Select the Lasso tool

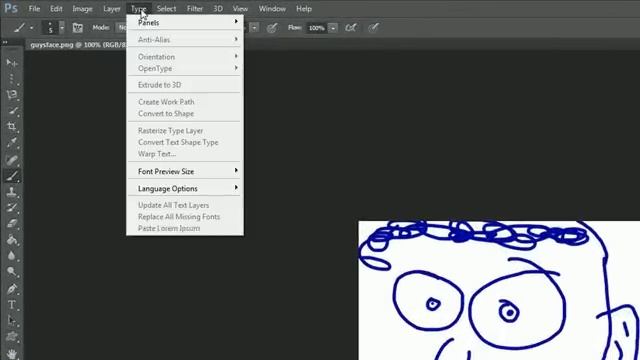[x=12, y=95]
